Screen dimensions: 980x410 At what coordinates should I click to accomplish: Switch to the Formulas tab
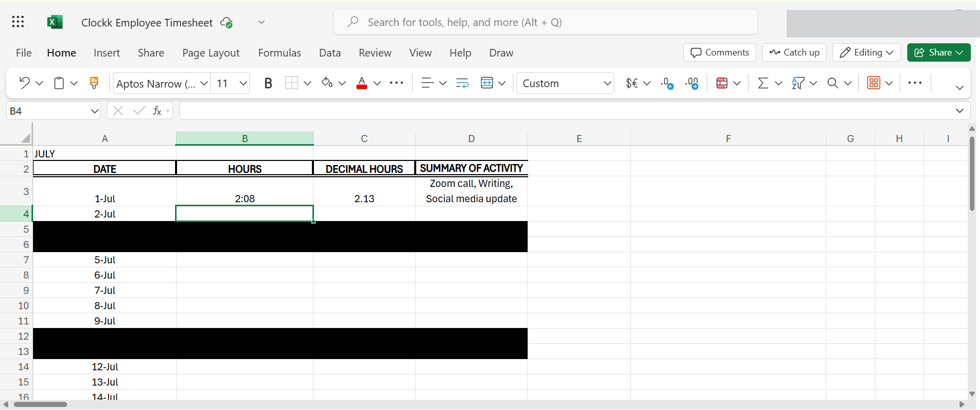pyautogui.click(x=279, y=53)
